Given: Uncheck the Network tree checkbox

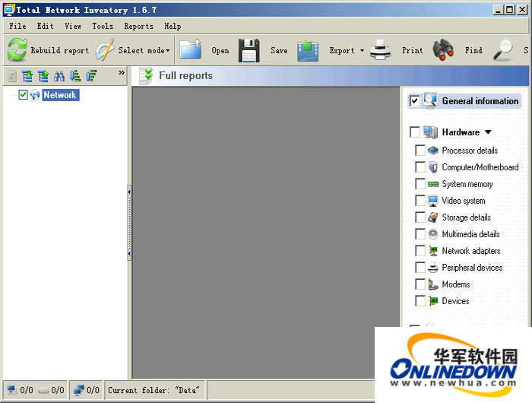Looking at the screenshot, I should point(23,95).
